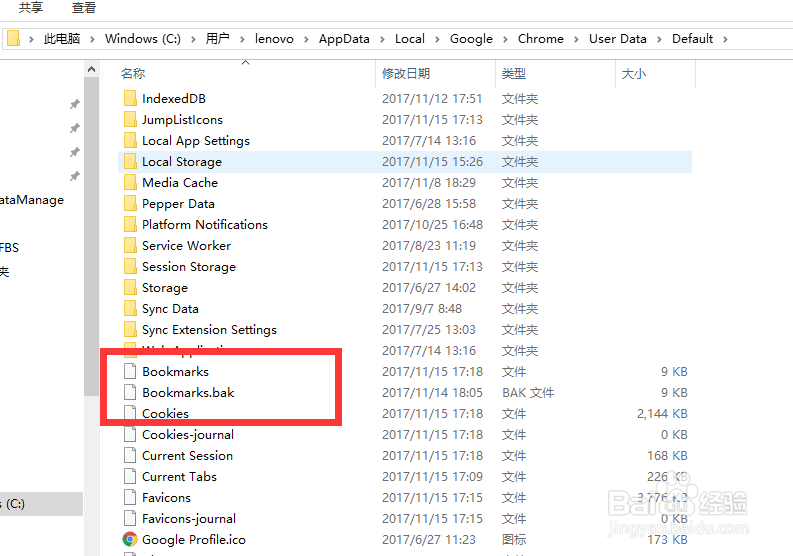Select ataManage item in navigation pane

[x=32, y=200]
